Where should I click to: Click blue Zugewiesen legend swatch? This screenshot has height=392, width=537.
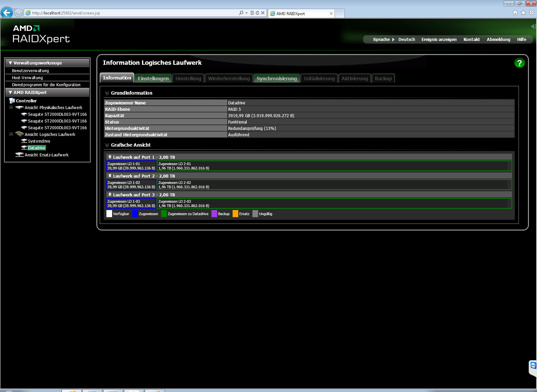coord(135,214)
